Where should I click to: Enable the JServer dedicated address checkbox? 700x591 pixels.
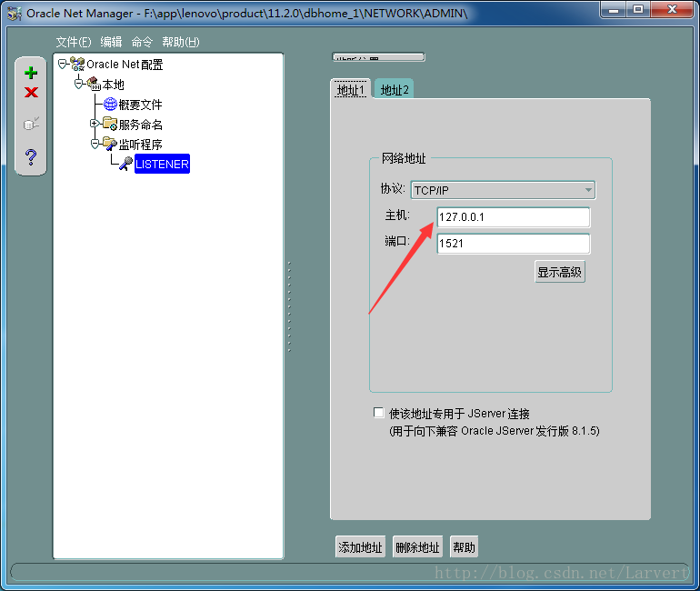[378, 413]
